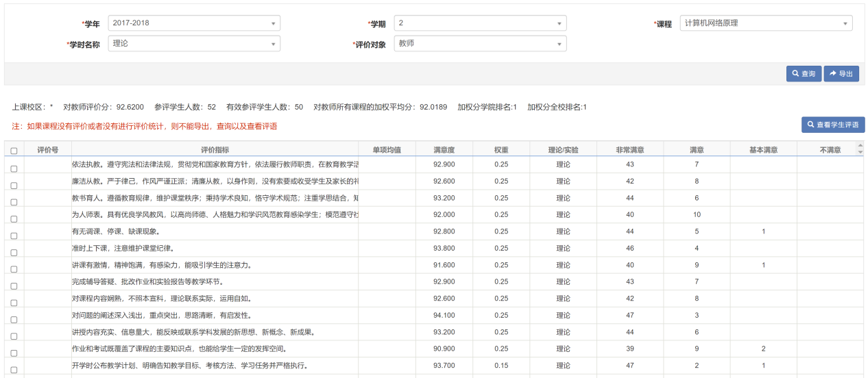The image size is (868, 378).
Task: Click satisfaction value 91.600
Action: click(444, 265)
